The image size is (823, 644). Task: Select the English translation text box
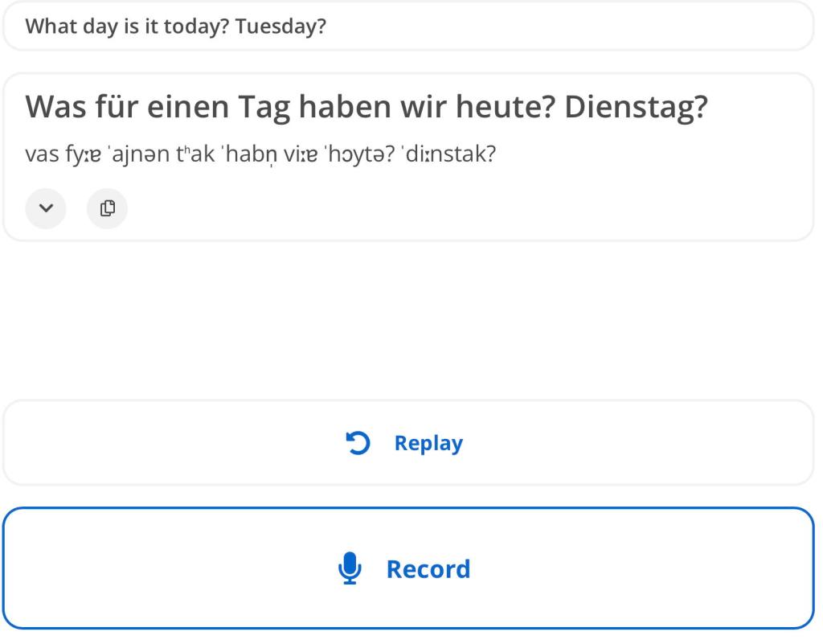[408, 26]
